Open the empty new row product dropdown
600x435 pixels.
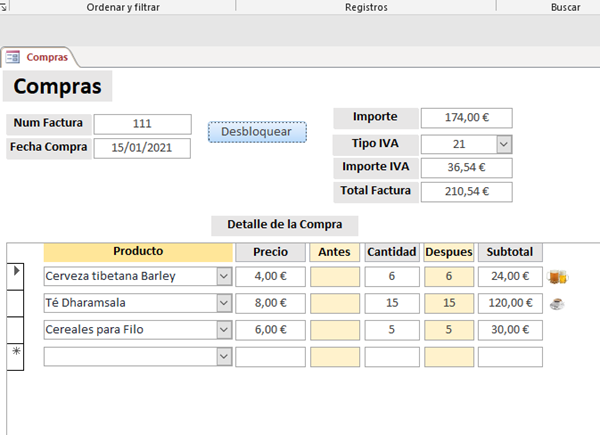click(224, 357)
